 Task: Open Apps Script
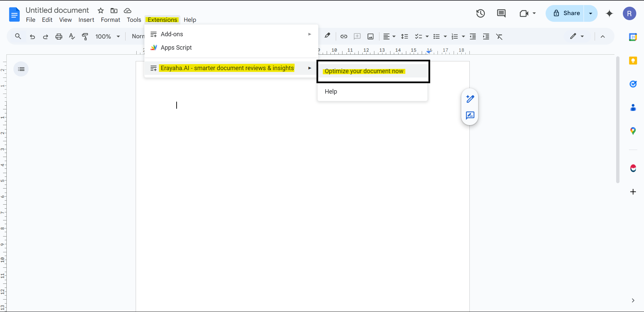[x=231, y=48]
